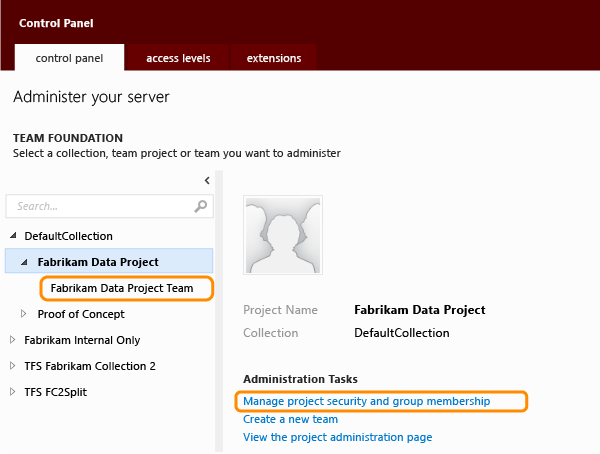The height and width of the screenshot is (454, 600).
Task: Click the Control Panel header title
Action: [56, 23]
